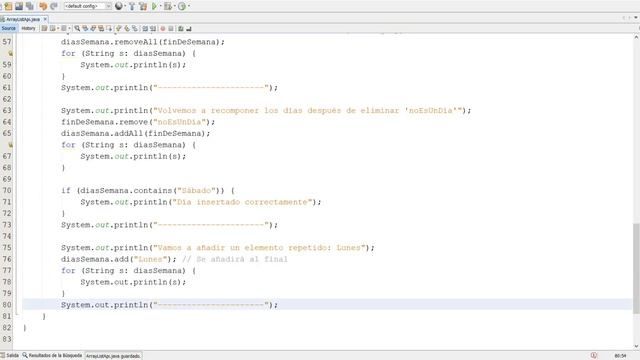Click the scrollbar up arrow
This screenshot has height=360, width=640.
pos(636,38)
